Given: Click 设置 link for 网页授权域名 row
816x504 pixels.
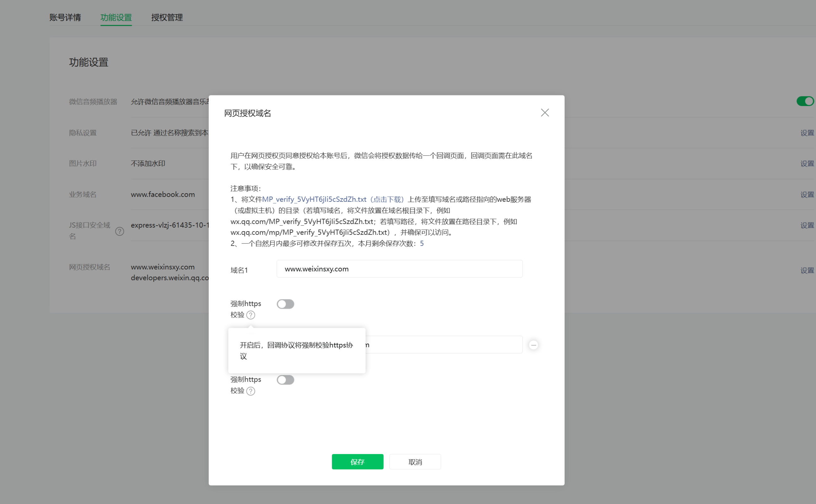Looking at the screenshot, I should pyautogui.click(x=807, y=270).
